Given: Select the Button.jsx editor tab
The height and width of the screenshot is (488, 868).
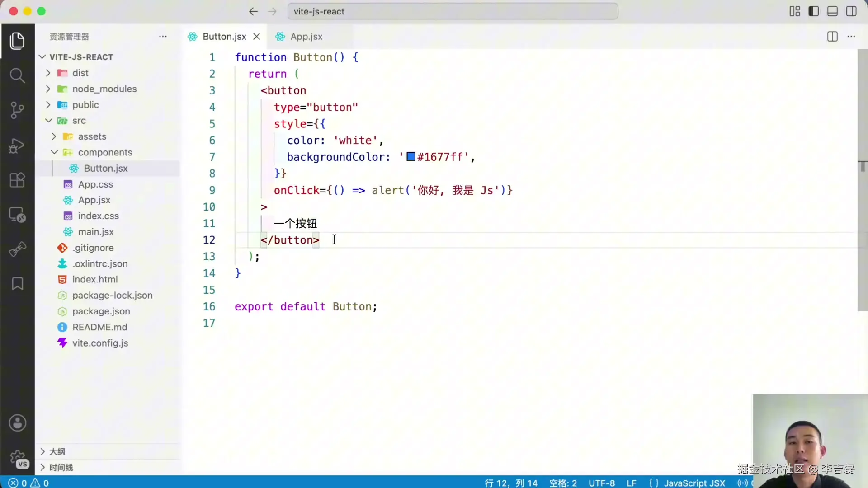Looking at the screenshot, I should coord(224,37).
